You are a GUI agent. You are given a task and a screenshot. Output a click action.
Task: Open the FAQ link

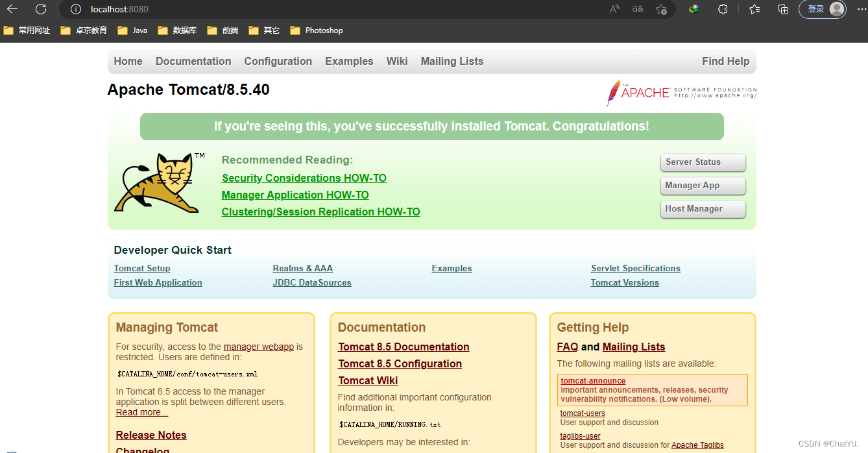pyautogui.click(x=568, y=347)
